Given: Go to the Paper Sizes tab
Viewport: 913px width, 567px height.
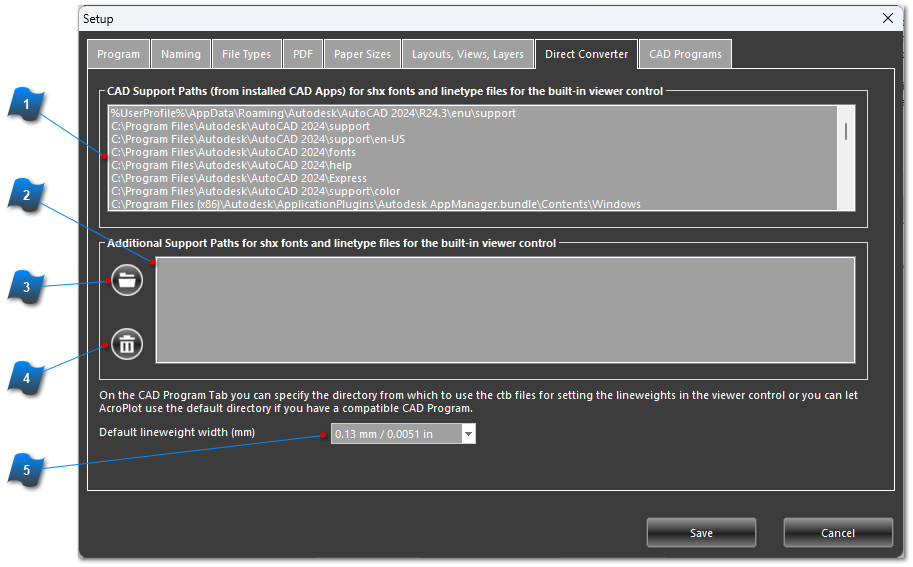Looking at the screenshot, I should point(362,54).
